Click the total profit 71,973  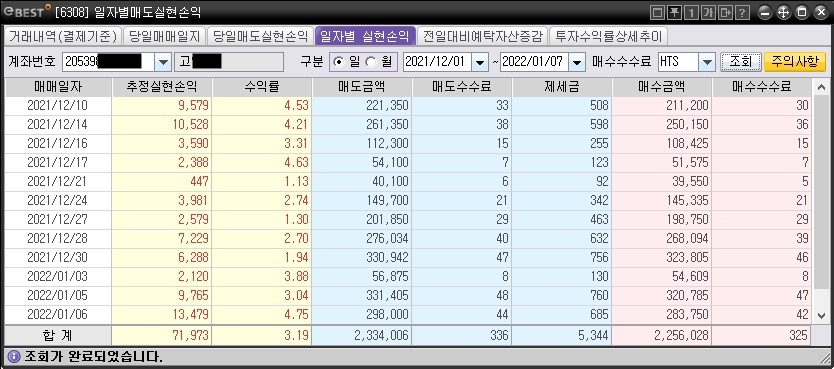tap(190, 336)
